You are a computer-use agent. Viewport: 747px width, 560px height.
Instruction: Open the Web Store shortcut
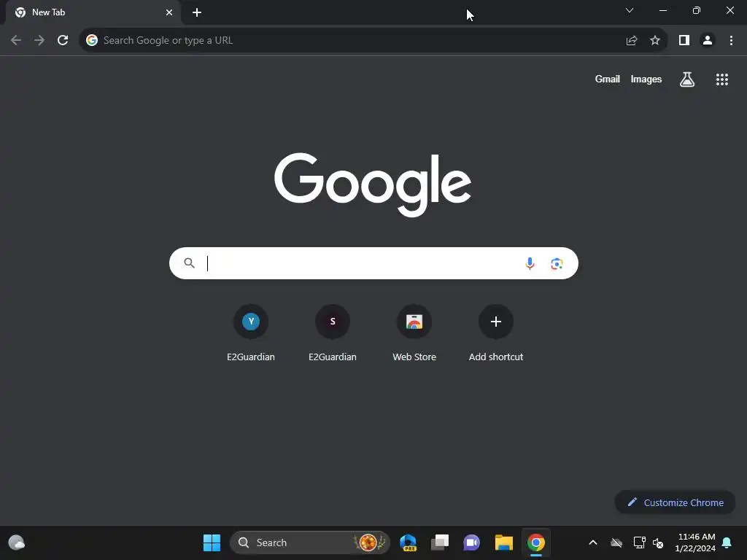point(414,333)
